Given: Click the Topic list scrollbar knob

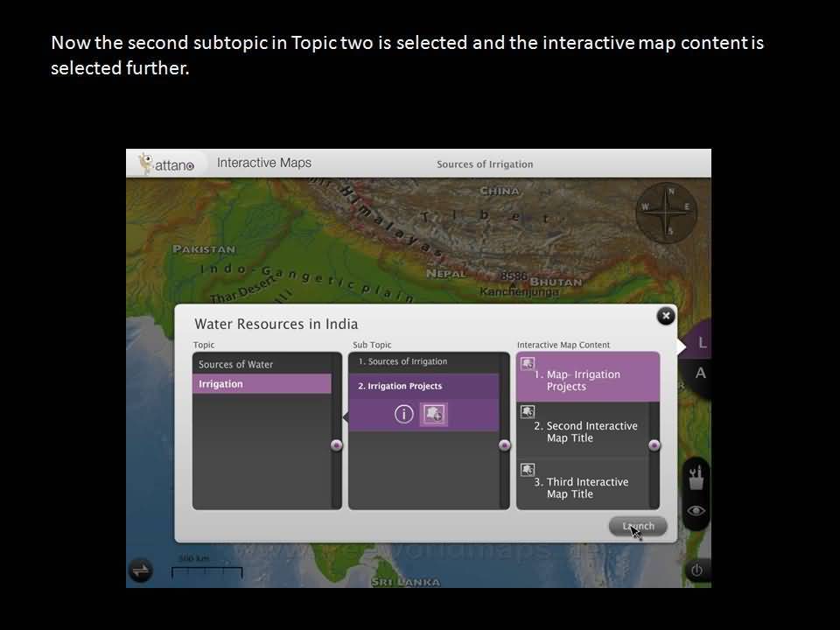Looking at the screenshot, I should (x=337, y=445).
